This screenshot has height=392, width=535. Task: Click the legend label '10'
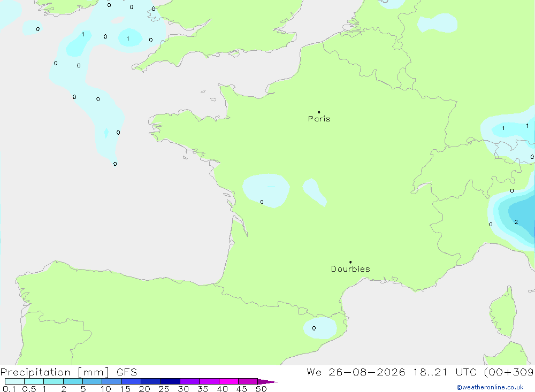coord(106,389)
